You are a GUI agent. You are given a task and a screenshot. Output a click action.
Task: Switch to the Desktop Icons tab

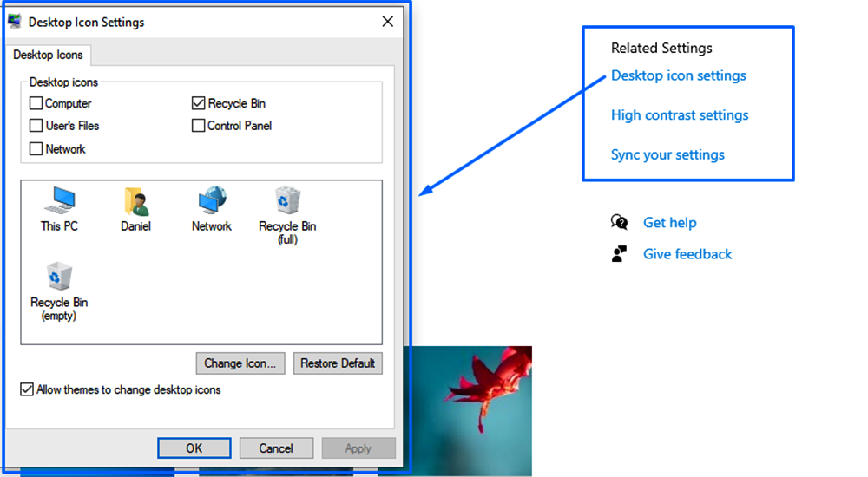coord(48,55)
